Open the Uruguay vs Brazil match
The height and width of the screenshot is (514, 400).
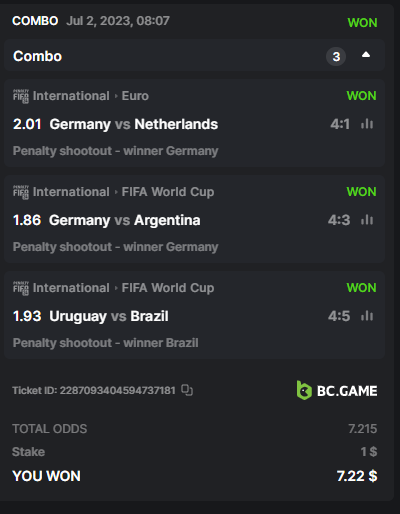pos(109,316)
